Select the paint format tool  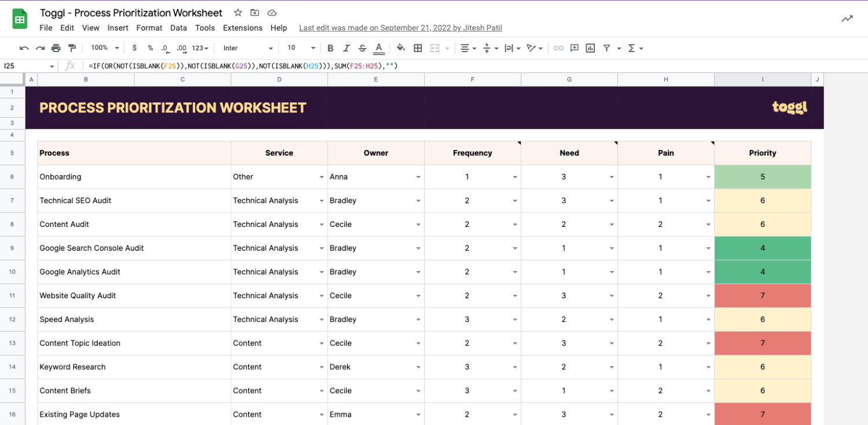72,48
